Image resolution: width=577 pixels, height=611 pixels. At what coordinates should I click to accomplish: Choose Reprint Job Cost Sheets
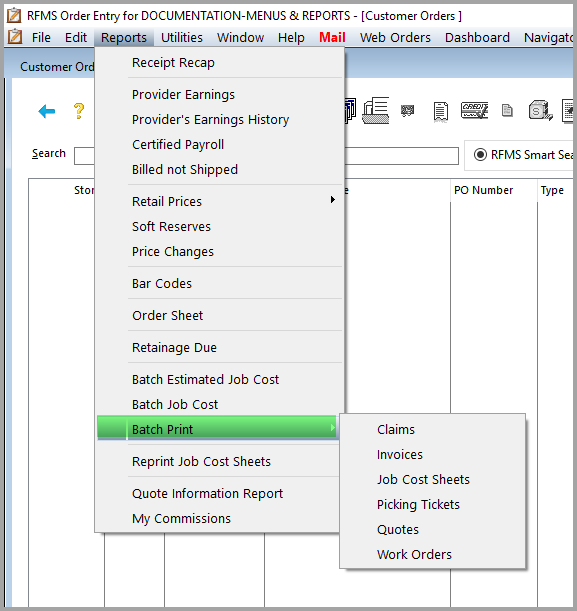pyautogui.click(x=218, y=461)
